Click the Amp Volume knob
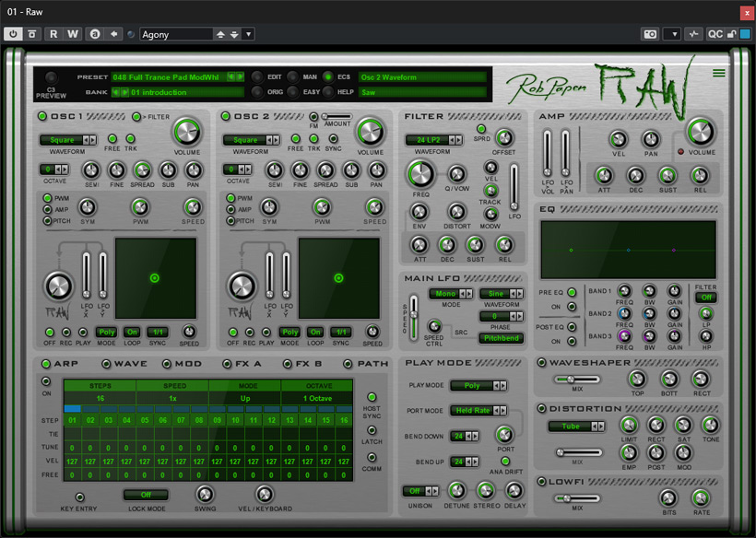 point(701,132)
